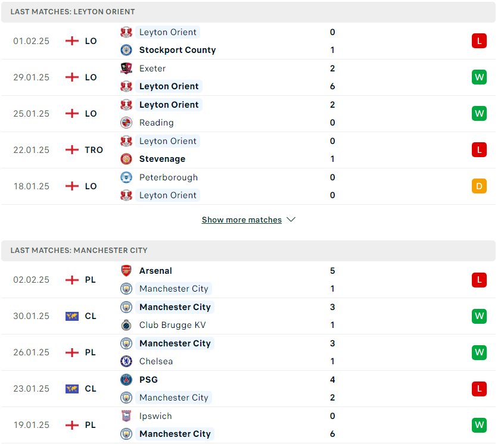Click the W badge for Club Brugge match
Viewport: 504px width, 444px height.
(479, 316)
